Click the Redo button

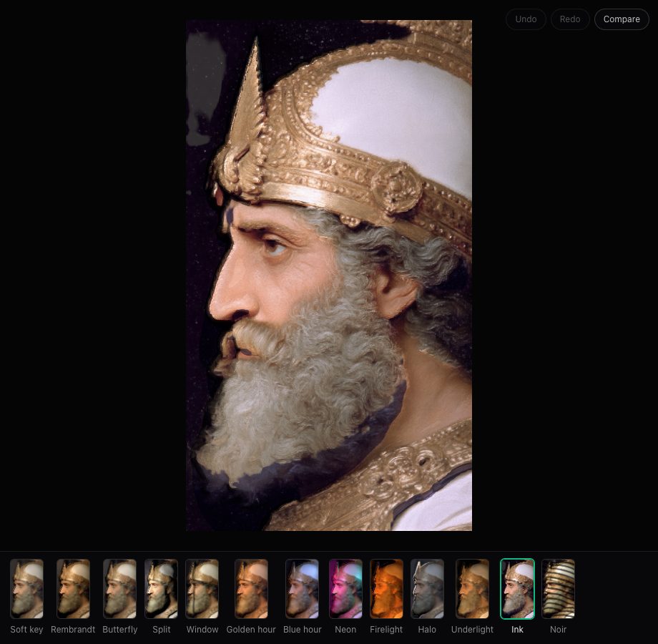(570, 19)
